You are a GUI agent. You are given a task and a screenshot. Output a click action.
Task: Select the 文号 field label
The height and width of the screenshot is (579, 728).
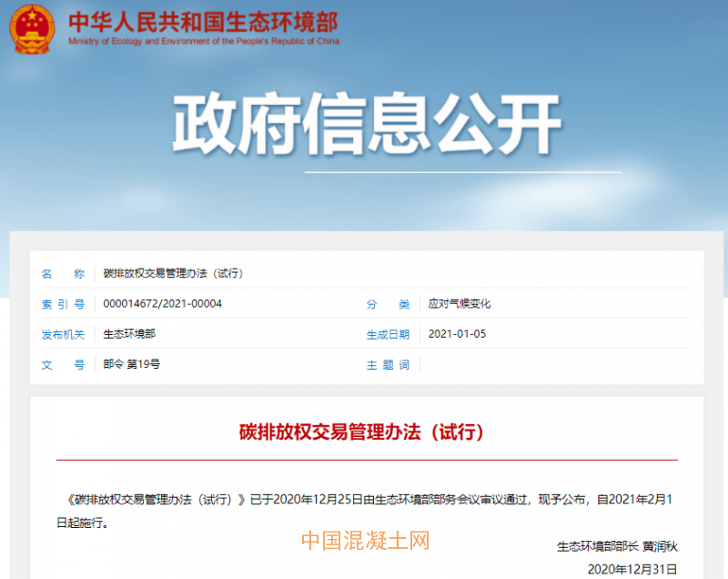coord(63,364)
